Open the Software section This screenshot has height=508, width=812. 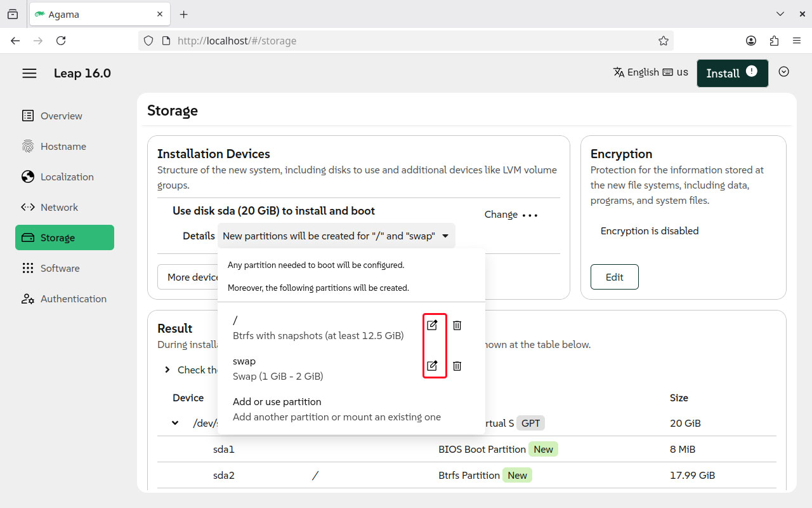[x=60, y=269]
